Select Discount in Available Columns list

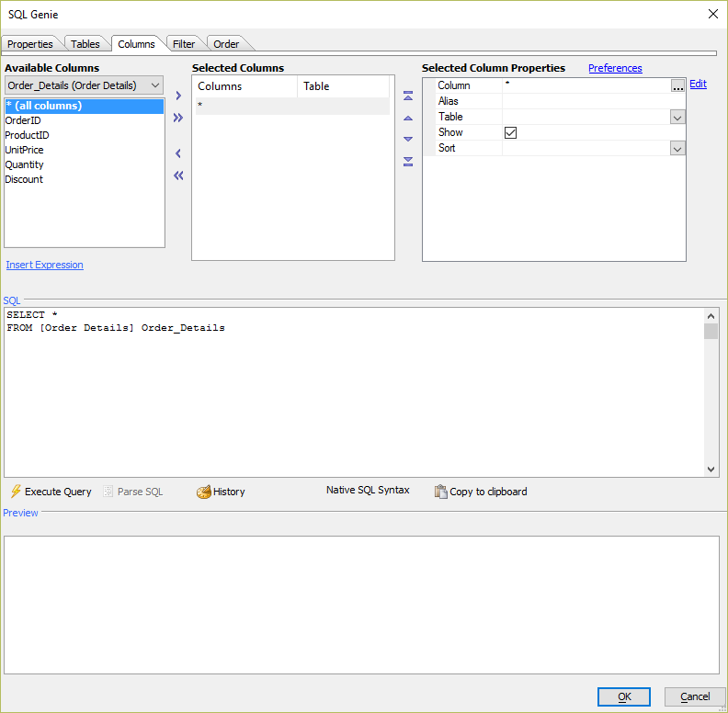[x=85, y=179]
